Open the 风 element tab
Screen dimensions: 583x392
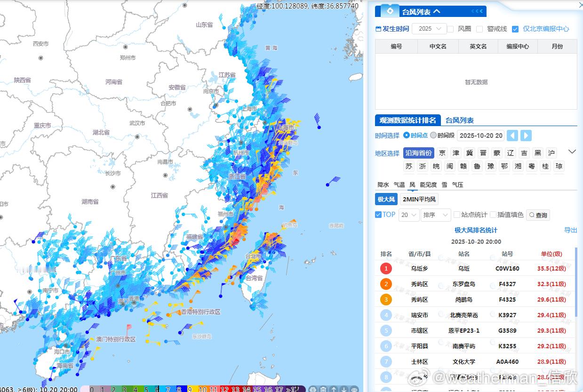pyautogui.click(x=412, y=185)
